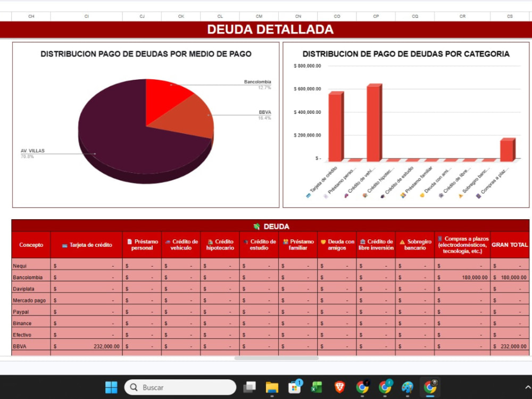The image size is (532, 399).
Task: Click the horizontal scrollbar thumb below the table
Action: (276, 358)
